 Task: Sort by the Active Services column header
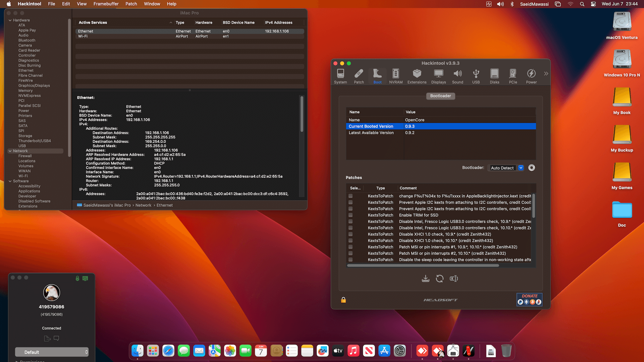click(x=124, y=22)
